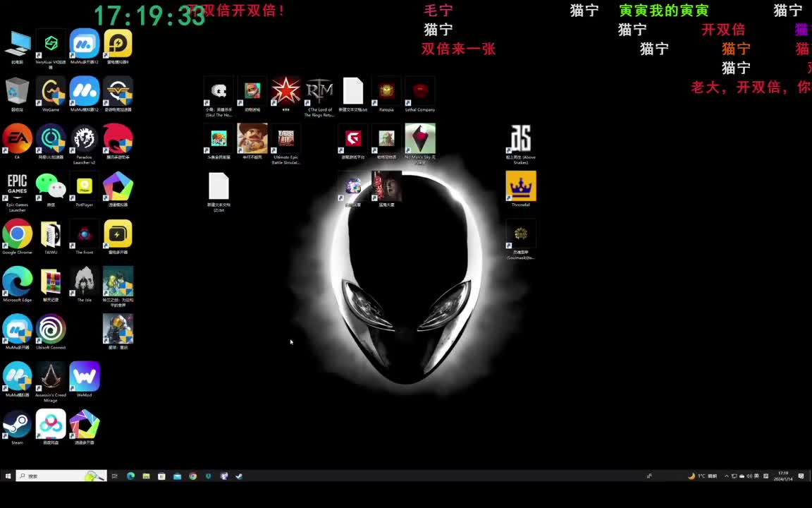This screenshot has height=508, width=812.
Task: Select the TAIWU folder icon
Action: [x=51, y=236]
